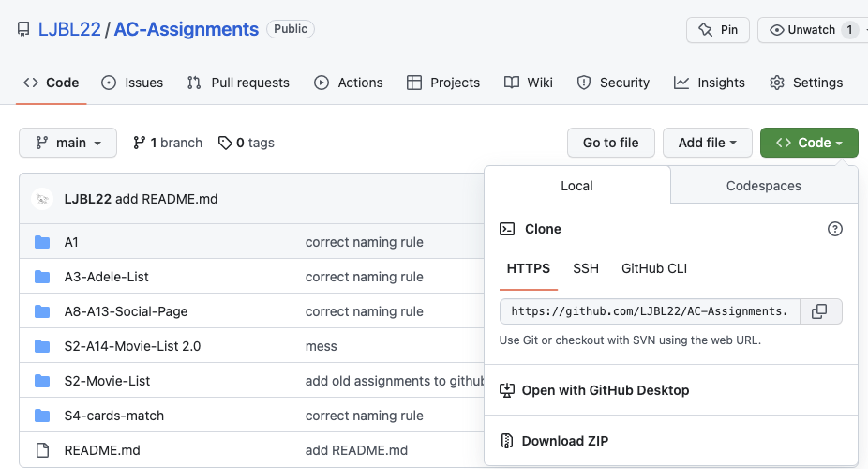Click the S2-A14-Movie-List 2.0 folder icon
868x469 pixels.
[x=42, y=346]
